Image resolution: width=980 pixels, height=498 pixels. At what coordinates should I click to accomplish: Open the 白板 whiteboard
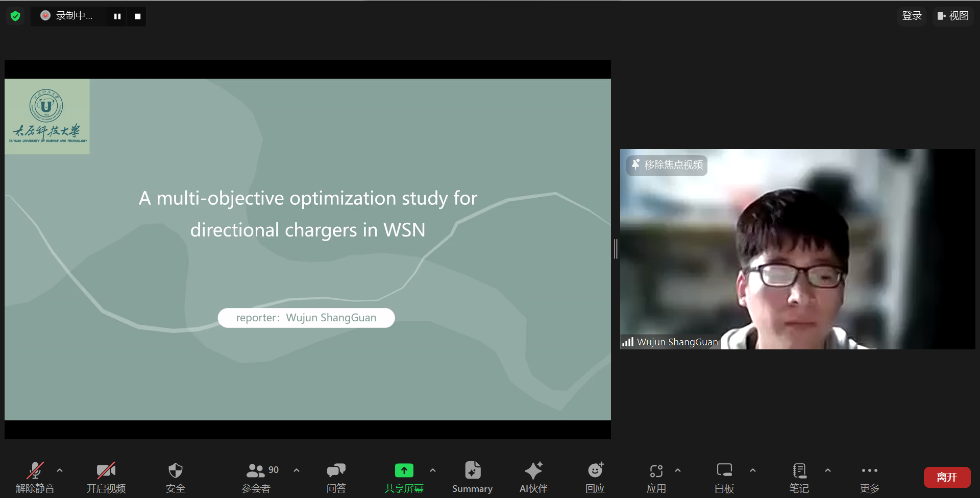pyautogui.click(x=724, y=478)
